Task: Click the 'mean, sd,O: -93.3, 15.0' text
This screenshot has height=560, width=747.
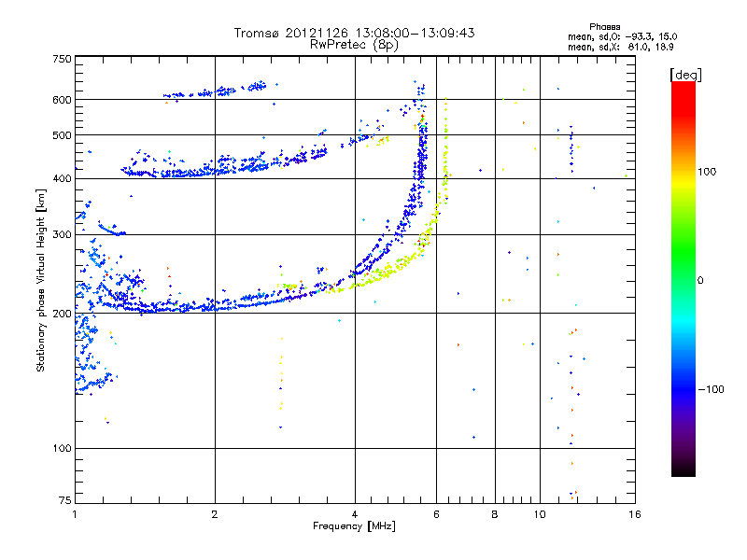Action: tap(622, 37)
